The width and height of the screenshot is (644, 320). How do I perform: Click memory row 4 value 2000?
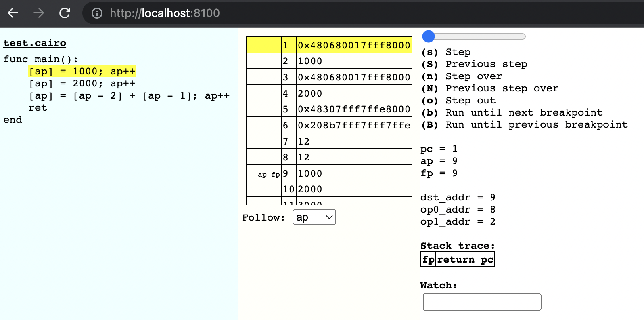[354, 93]
